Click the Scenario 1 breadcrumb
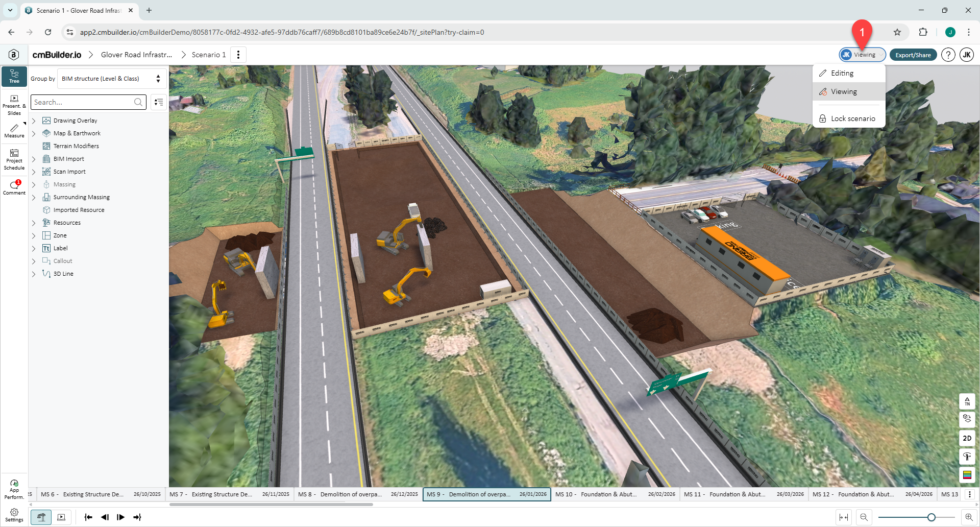980x527 pixels. [x=209, y=55]
